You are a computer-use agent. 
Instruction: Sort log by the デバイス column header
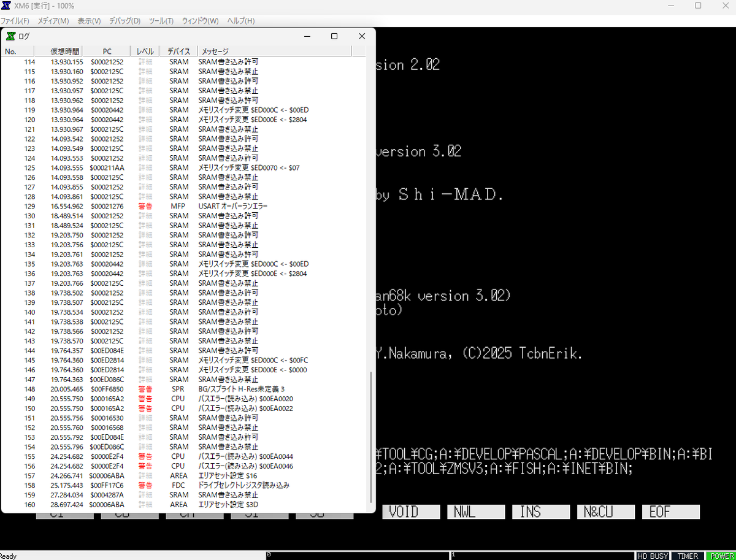(178, 52)
